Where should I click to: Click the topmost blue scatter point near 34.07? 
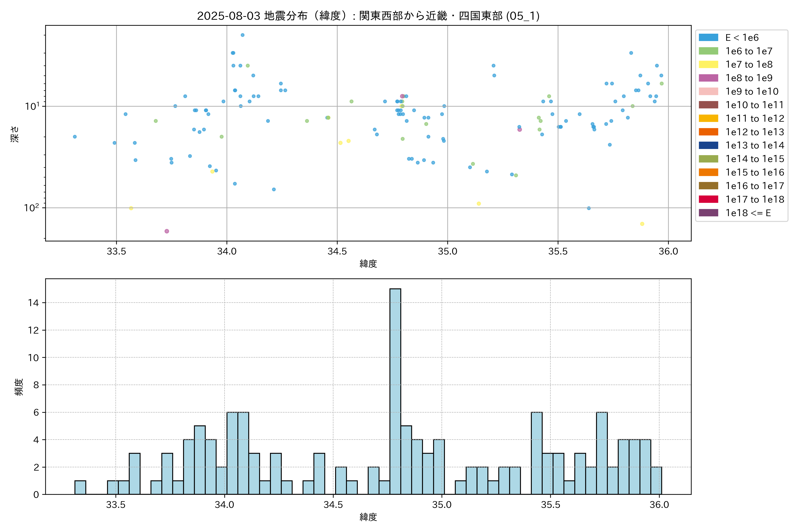[243, 35]
